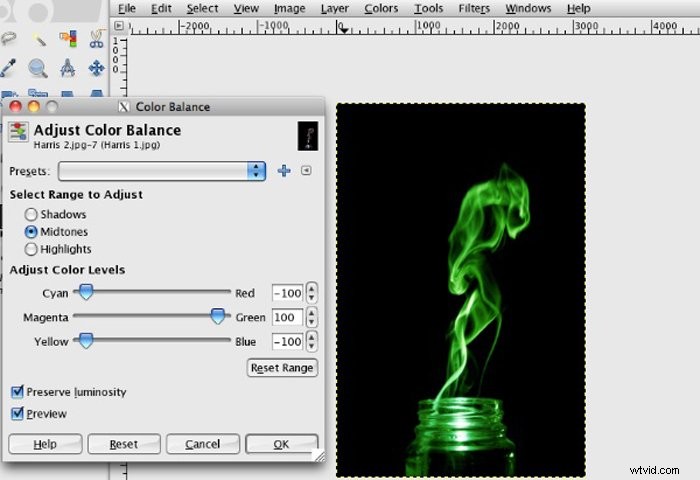
Task: Select the Color Picker eyedropper tool
Action: [8, 68]
